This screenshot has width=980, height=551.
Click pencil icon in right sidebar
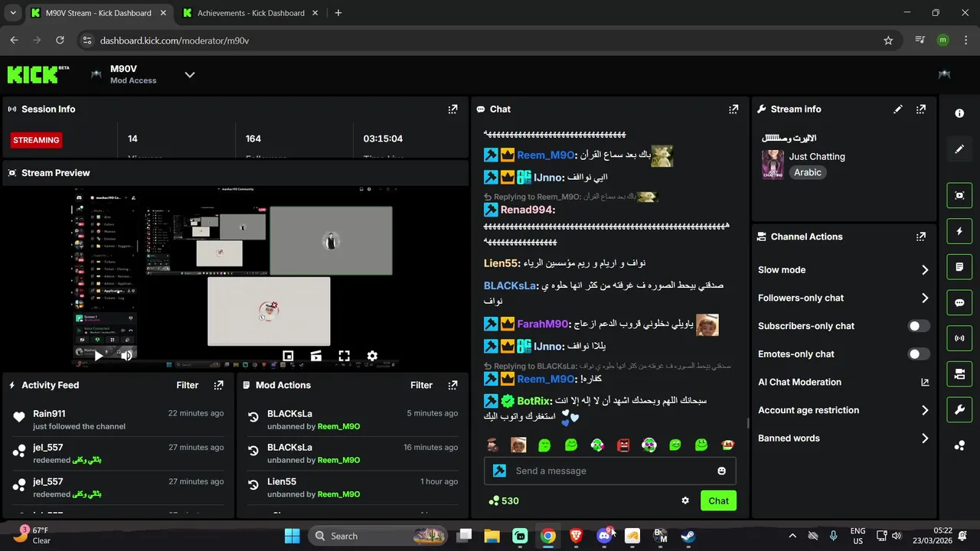tap(959, 149)
